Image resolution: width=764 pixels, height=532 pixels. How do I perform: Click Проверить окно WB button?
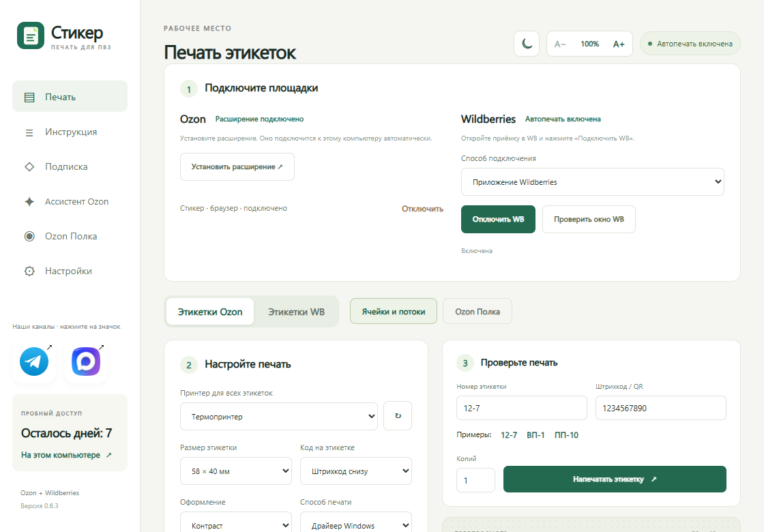589,219
